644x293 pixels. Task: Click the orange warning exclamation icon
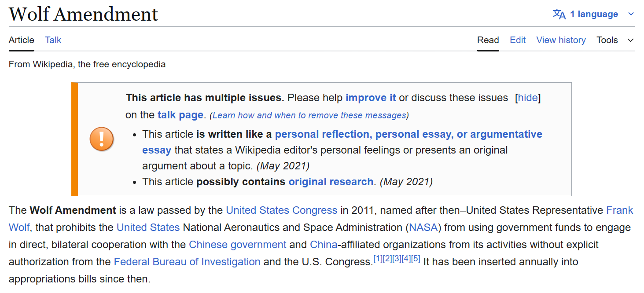coord(102,139)
